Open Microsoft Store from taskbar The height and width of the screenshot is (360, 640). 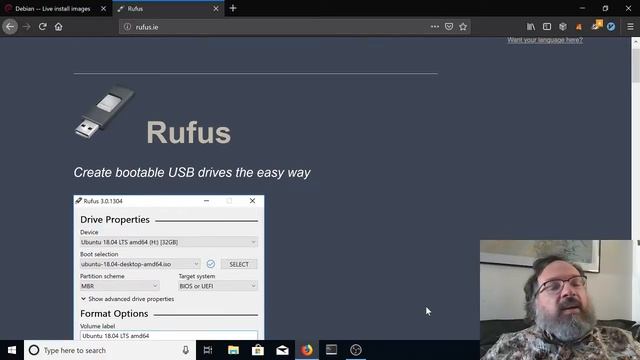[x=258, y=350]
